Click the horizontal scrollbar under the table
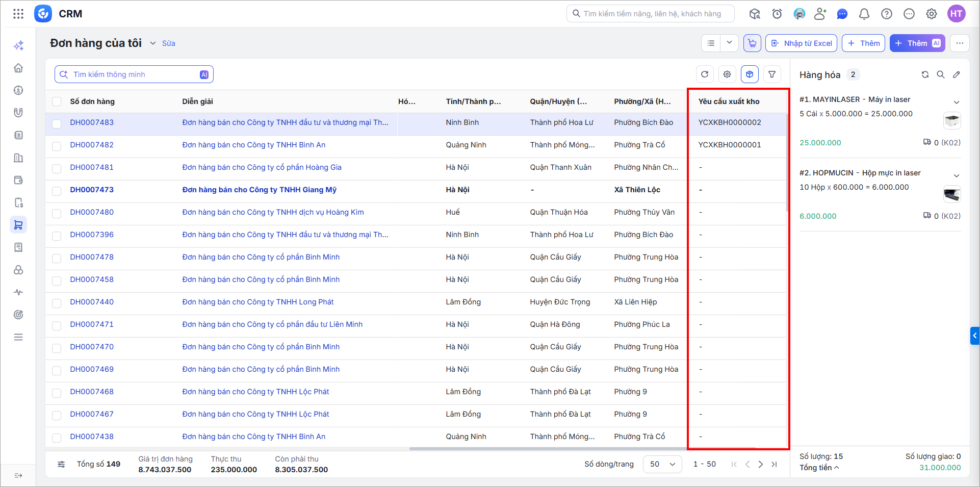The image size is (980, 487). [581, 449]
